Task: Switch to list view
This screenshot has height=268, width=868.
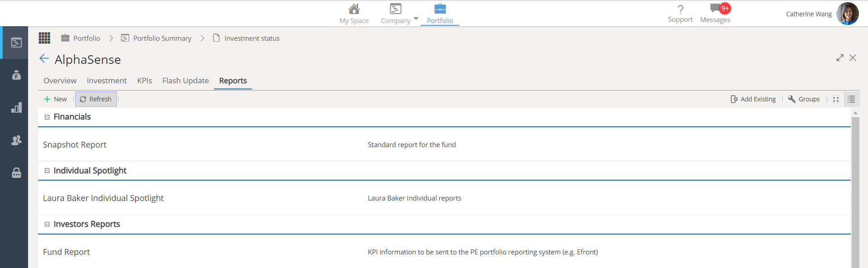Action: point(851,99)
